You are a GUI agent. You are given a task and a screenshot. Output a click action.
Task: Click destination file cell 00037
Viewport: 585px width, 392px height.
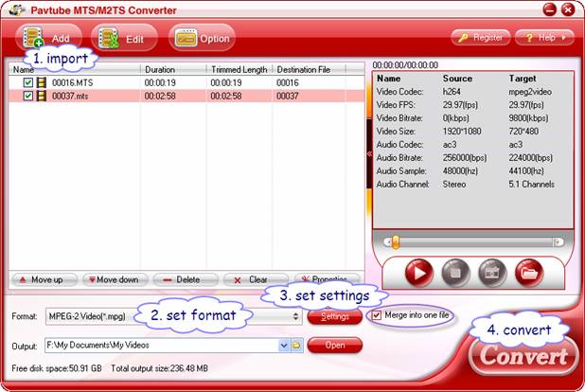coord(287,97)
